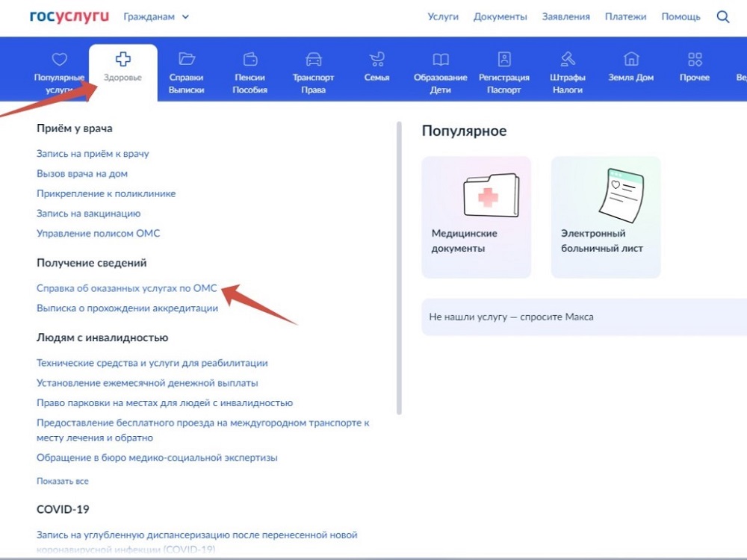This screenshot has height=560, width=747.
Task: Open the Платежи menu item
Action: 625,16
